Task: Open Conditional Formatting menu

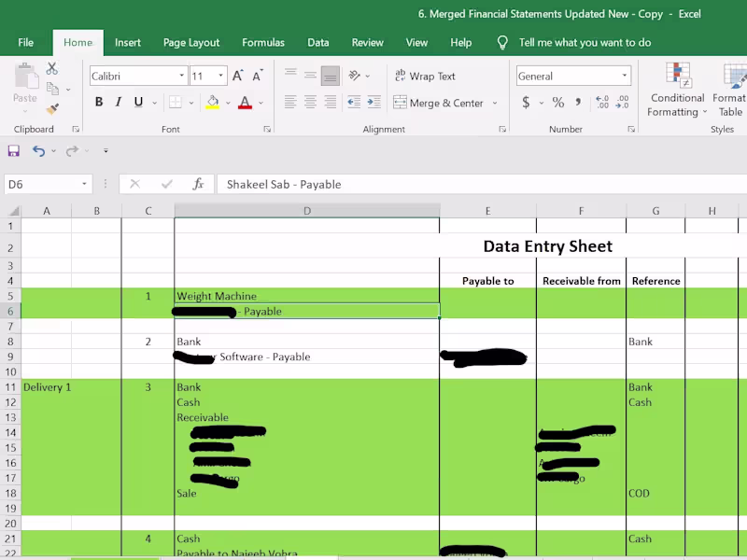Action: coord(677,91)
